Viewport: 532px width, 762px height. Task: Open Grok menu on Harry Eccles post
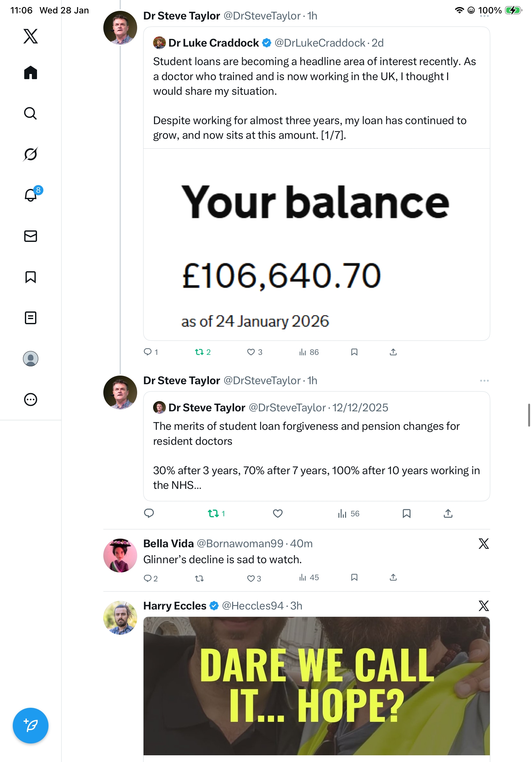[484, 606]
